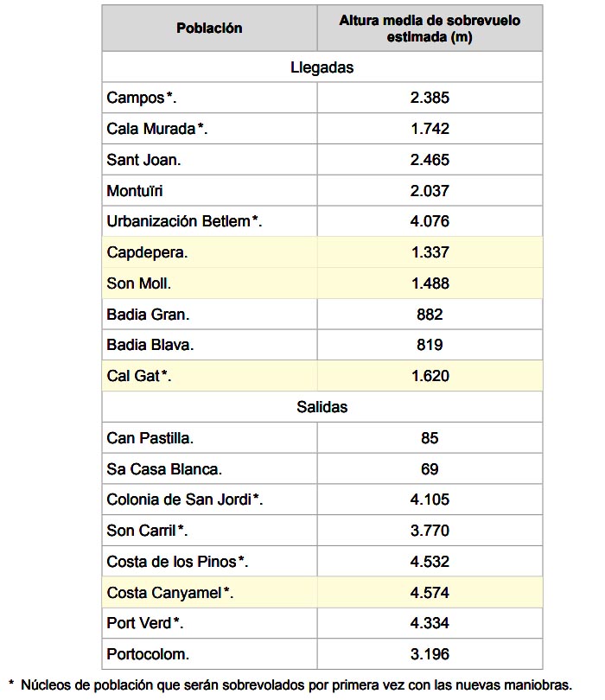Click the asterisk footnote text
Viewport: 605px width, 700px height.
(x=290, y=685)
